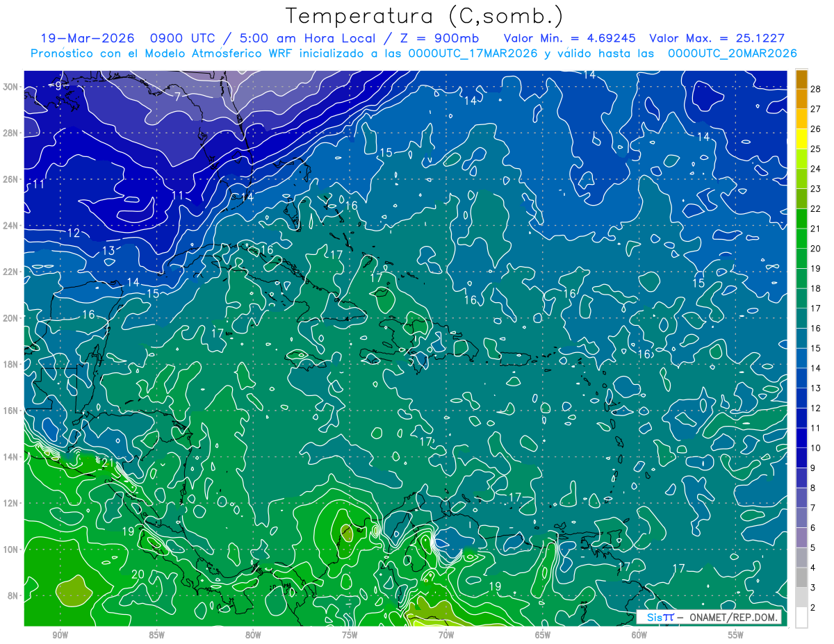This screenshot has height=644, width=834.
Task: Click the '80W' longitude axis label
Action: click(x=253, y=635)
